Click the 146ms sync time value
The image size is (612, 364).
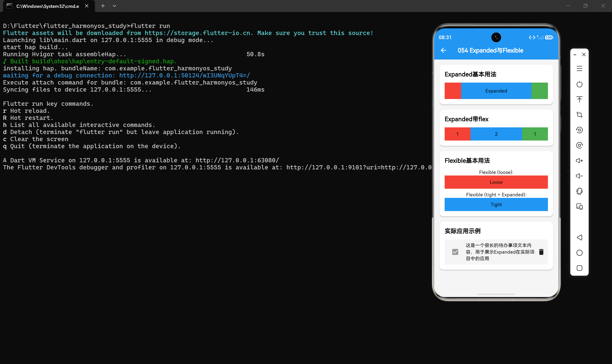point(256,90)
